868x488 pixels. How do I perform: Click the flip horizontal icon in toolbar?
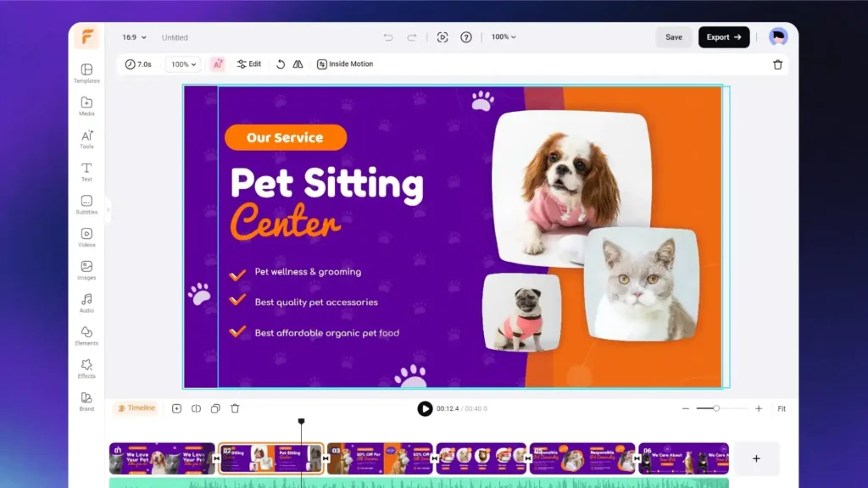[x=298, y=64]
